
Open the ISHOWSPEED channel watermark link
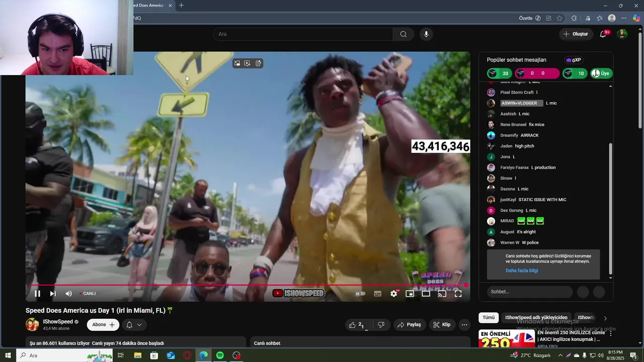pyautogui.click(x=299, y=293)
